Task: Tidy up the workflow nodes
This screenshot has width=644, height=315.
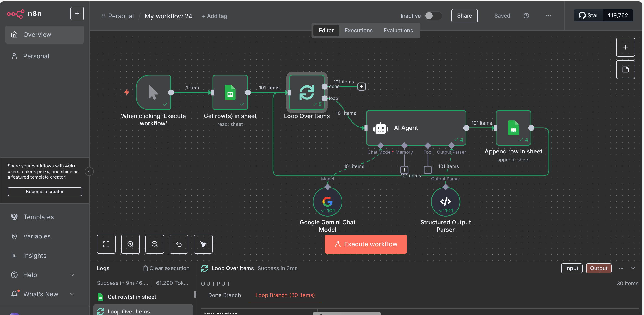Action: (x=203, y=244)
